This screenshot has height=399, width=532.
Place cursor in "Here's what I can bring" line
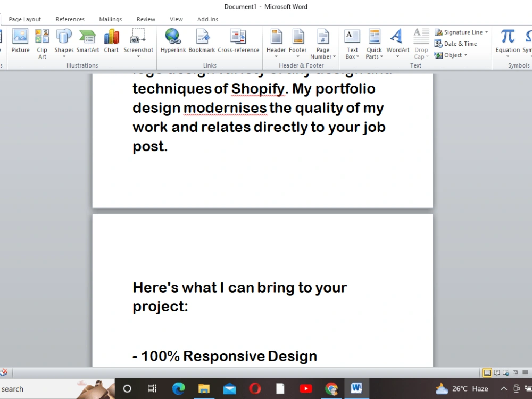239,287
